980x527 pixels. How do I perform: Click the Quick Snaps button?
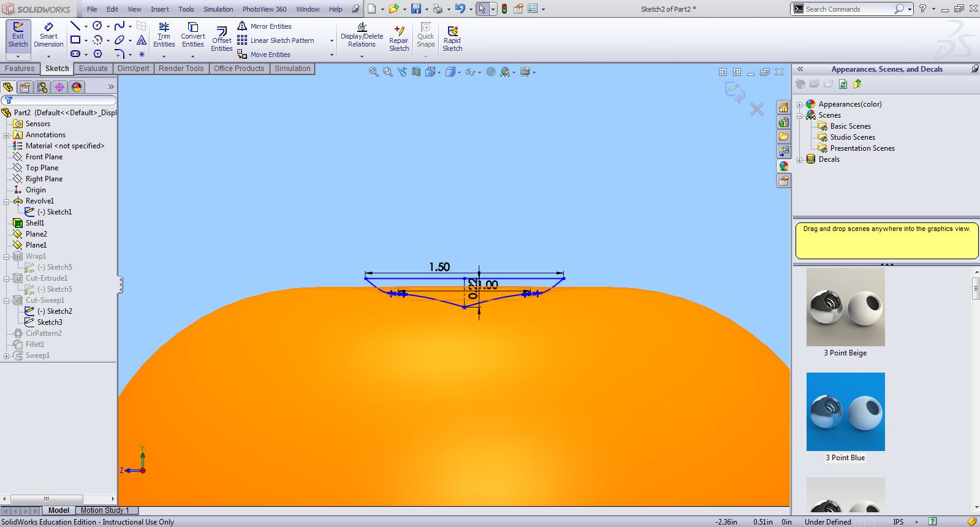pos(425,35)
